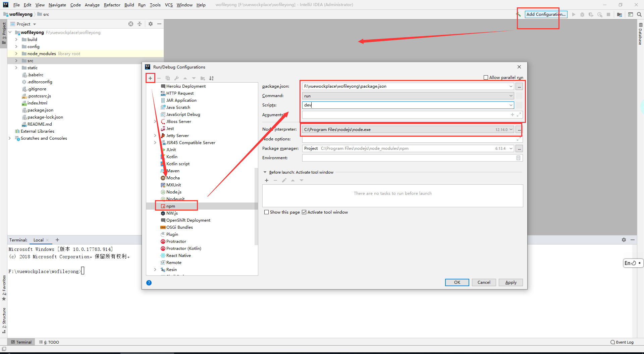Add a new terminal session tab
The width and height of the screenshot is (644, 354).
coord(57,240)
